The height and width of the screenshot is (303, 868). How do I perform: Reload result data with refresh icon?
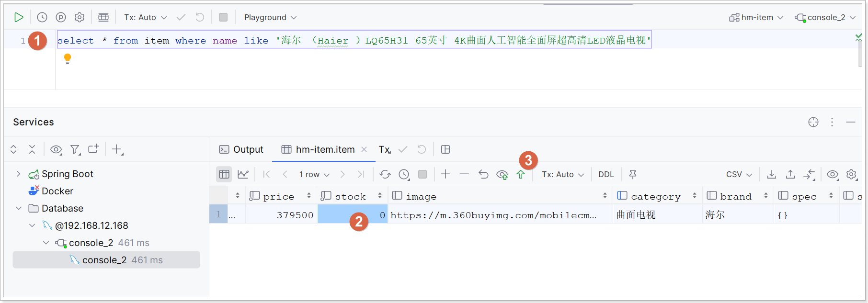coord(385,174)
